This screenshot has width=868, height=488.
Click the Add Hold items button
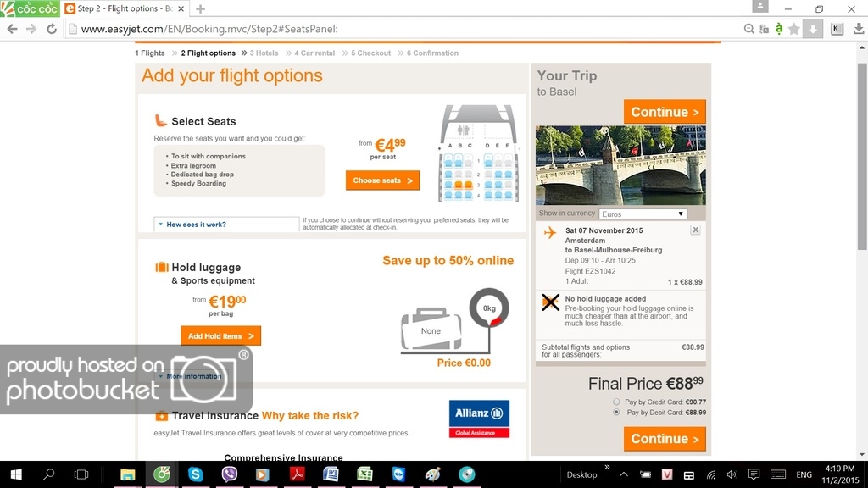[x=221, y=335]
